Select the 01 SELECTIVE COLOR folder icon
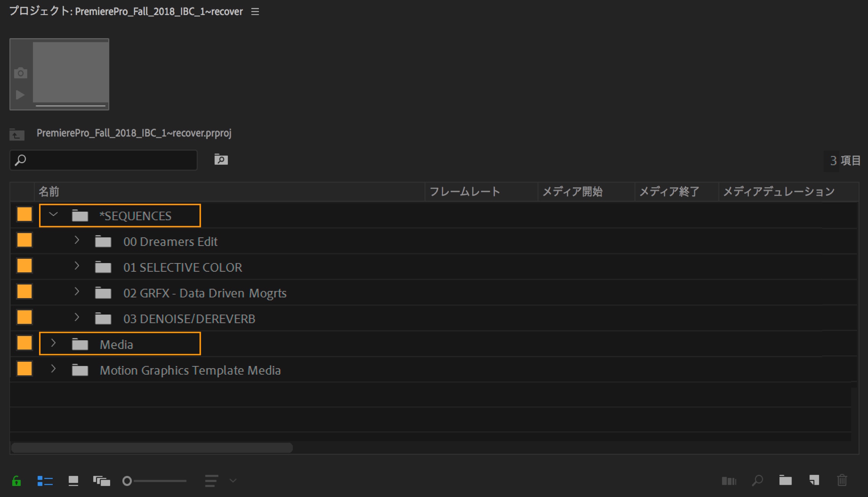The height and width of the screenshot is (497, 868). pos(103,267)
